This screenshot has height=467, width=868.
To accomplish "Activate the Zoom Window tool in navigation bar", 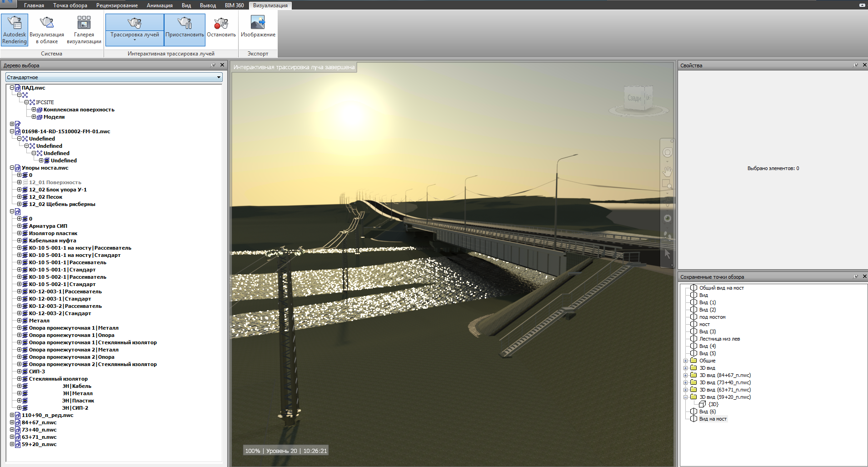I will point(667,184).
